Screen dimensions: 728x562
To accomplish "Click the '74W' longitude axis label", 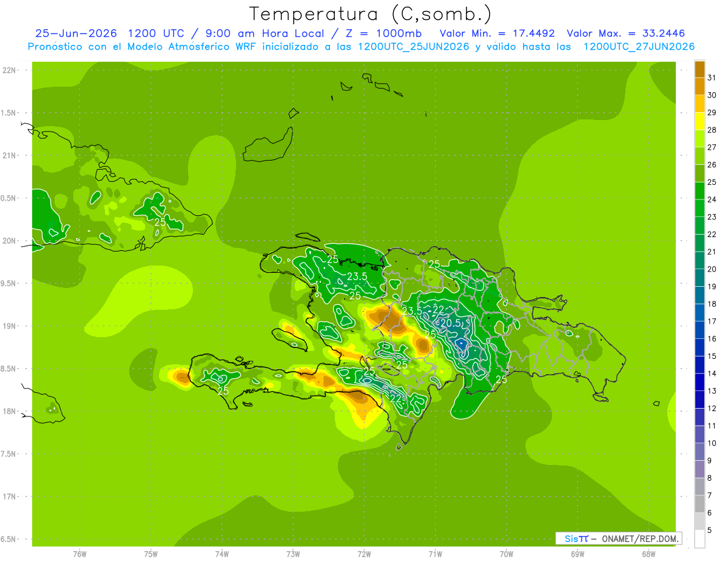I will (222, 554).
